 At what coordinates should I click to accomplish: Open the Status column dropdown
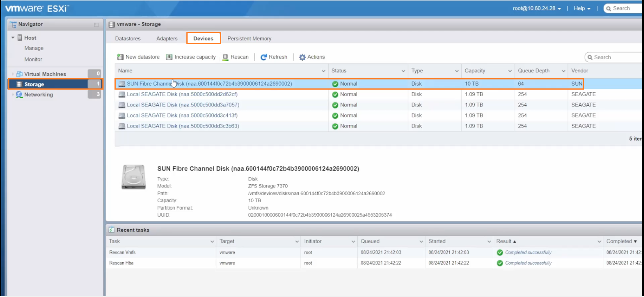pyautogui.click(x=403, y=71)
